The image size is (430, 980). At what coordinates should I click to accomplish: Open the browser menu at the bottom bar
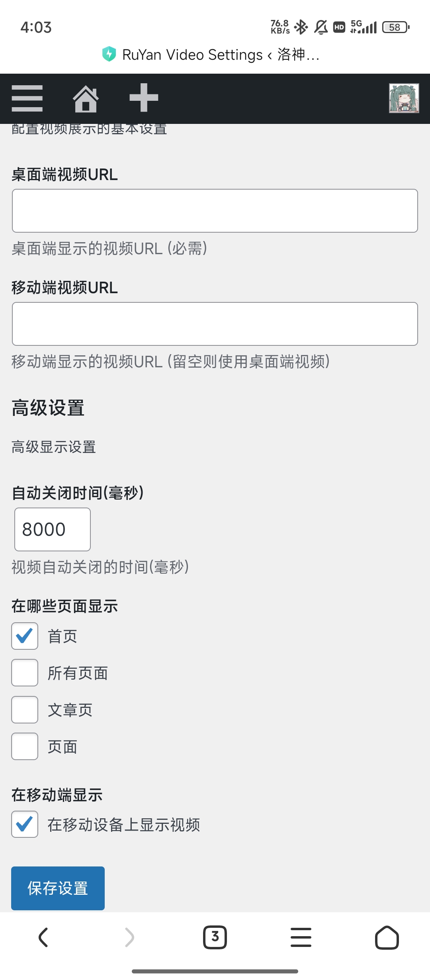[301, 937]
